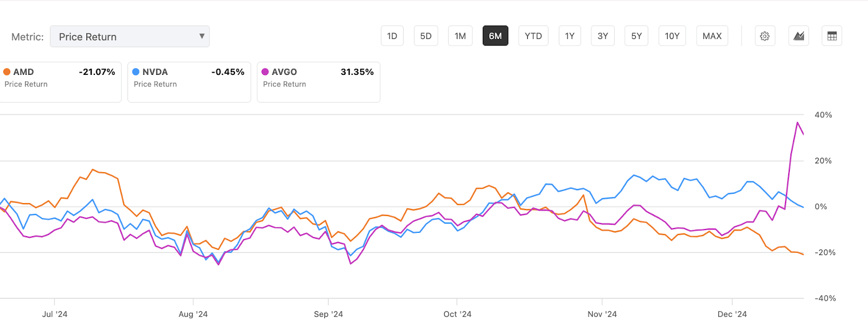This screenshot has height=336, width=868.
Task: Toggle the AVGO series legend card
Action: point(318,82)
